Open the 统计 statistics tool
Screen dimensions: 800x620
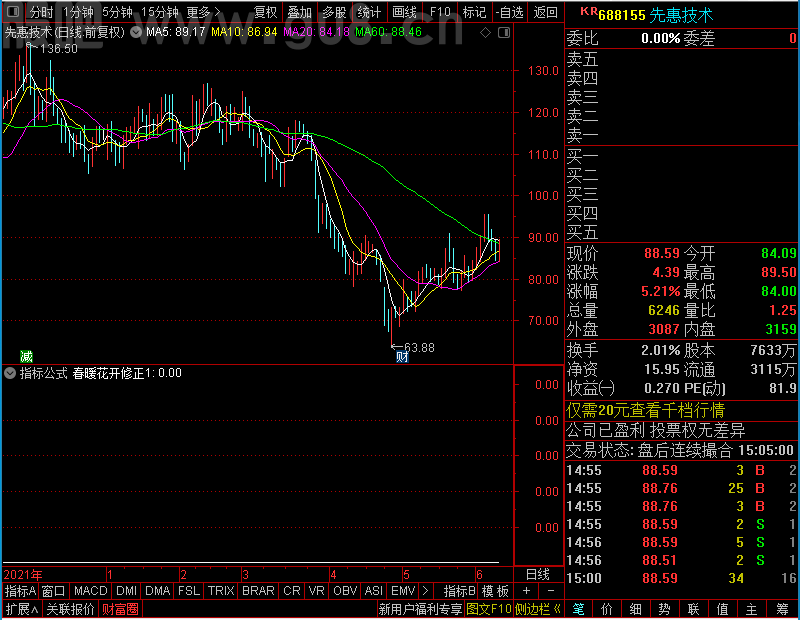(x=369, y=12)
